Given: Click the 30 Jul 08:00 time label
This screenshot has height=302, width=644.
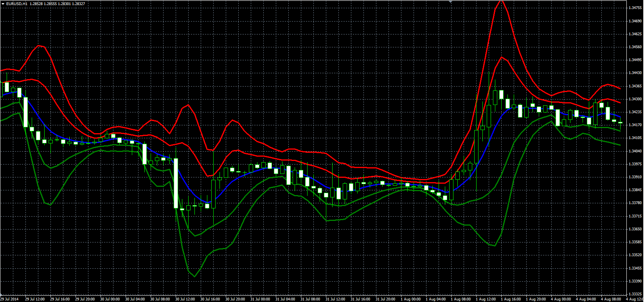Looking at the screenshot, I should [x=160, y=299].
